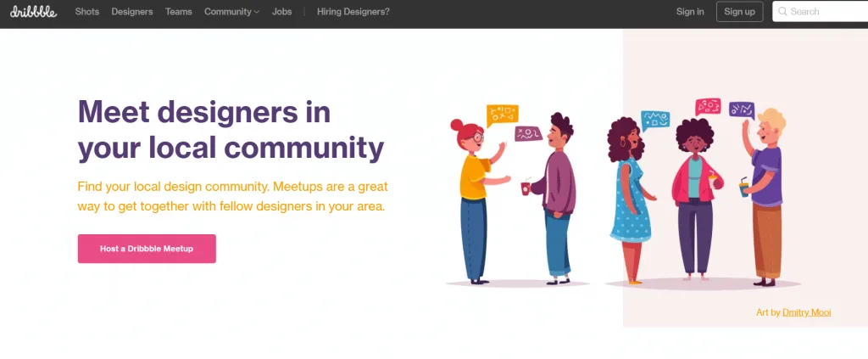The height and width of the screenshot is (359, 868).
Task: Click the Hiring Designers? link
Action: point(353,12)
